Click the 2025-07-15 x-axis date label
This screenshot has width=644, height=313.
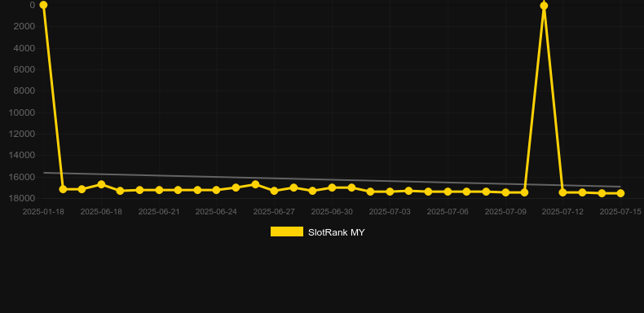[x=620, y=212]
